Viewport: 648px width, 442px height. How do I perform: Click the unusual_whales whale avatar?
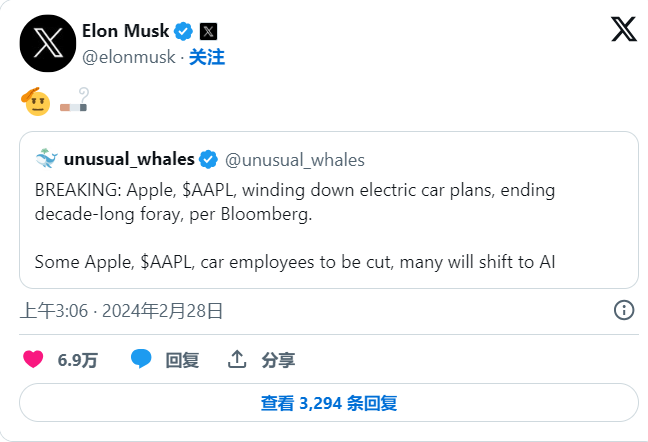pyautogui.click(x=46, y=159)
